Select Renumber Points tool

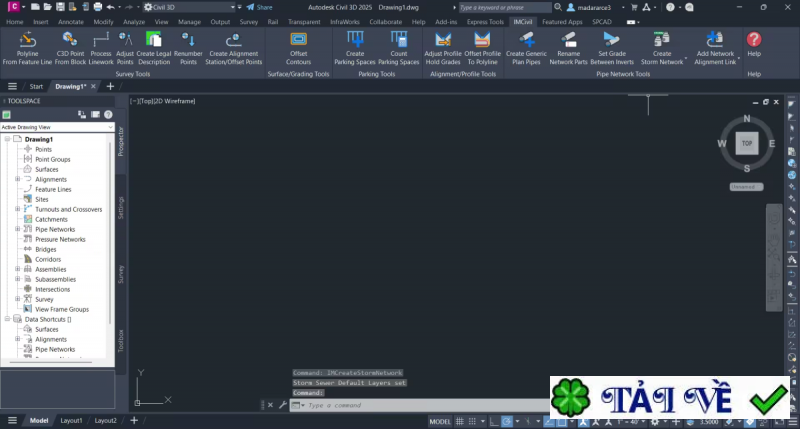[x=188, y=48]
